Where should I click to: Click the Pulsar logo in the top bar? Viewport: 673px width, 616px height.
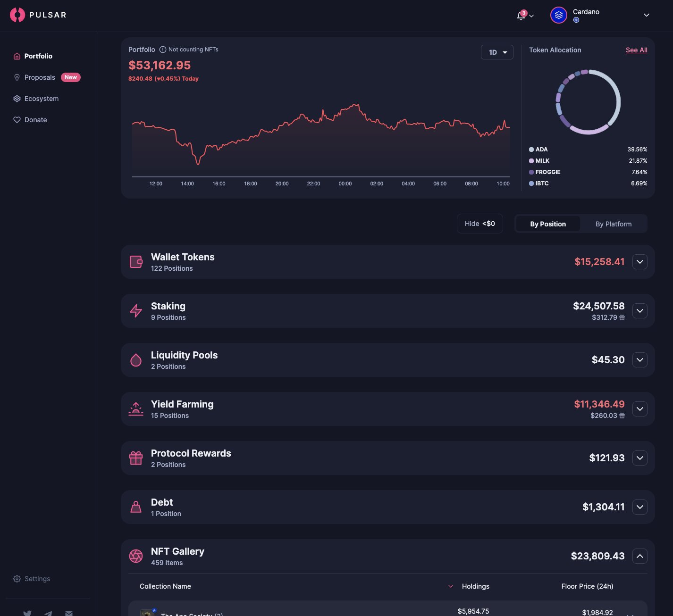[38, 15]
